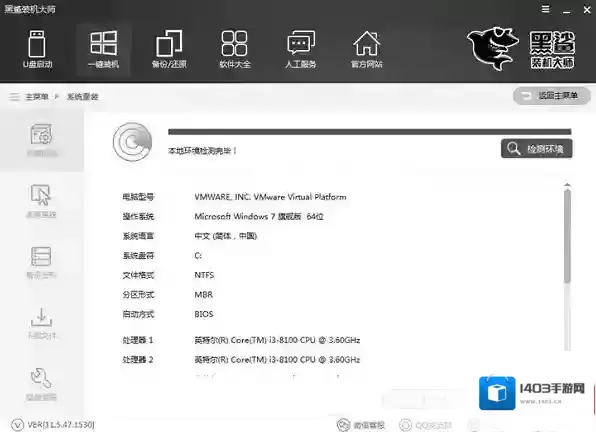
Task: Select the install system step with wrench icon
Action: point(41,384)
